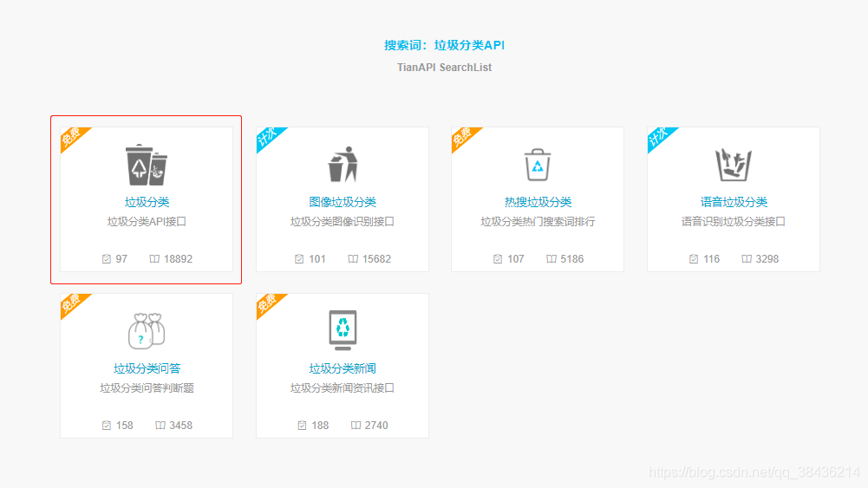This screenshot has width=868, height=488.
Task: Click the 垃圾分类 twin trash bins icon
Action: 147,165
